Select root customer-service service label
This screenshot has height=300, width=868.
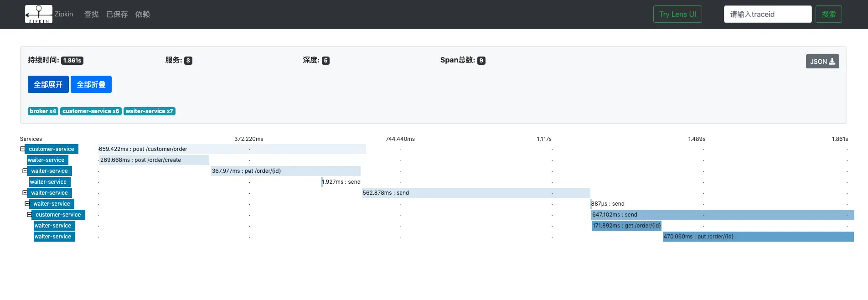[52, 149]
